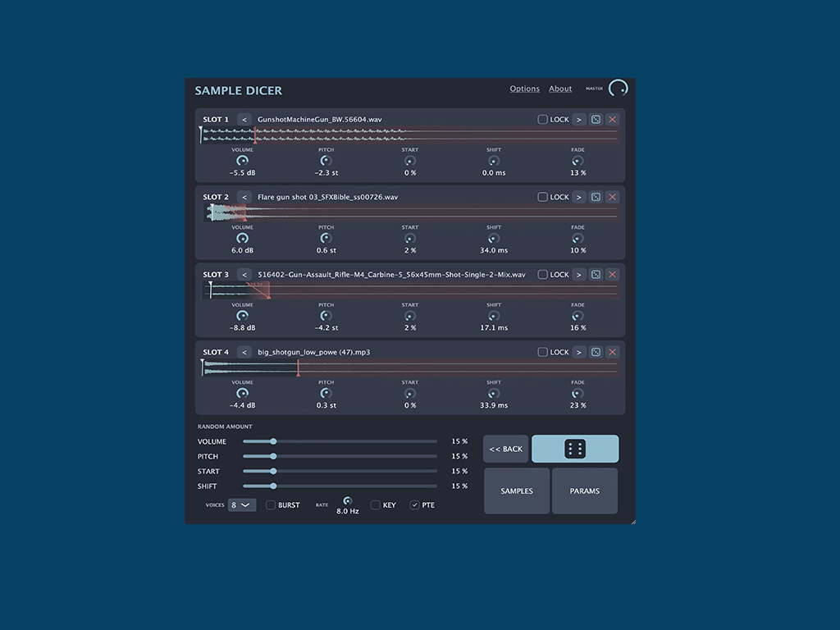Open the Voices dropdown
This screenshot has height=630, width=840.
tap(242, 504)
